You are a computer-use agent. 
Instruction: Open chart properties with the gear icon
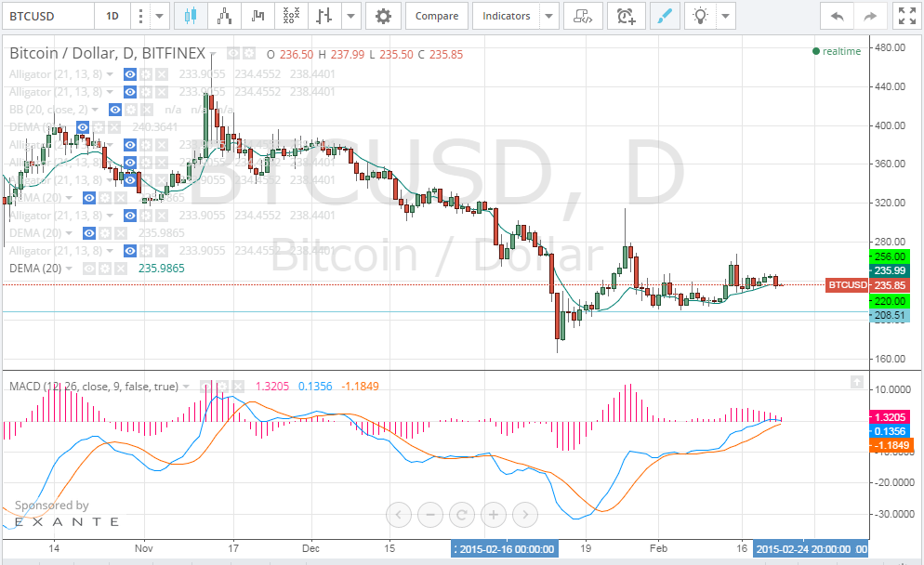(x=383, y=15)
